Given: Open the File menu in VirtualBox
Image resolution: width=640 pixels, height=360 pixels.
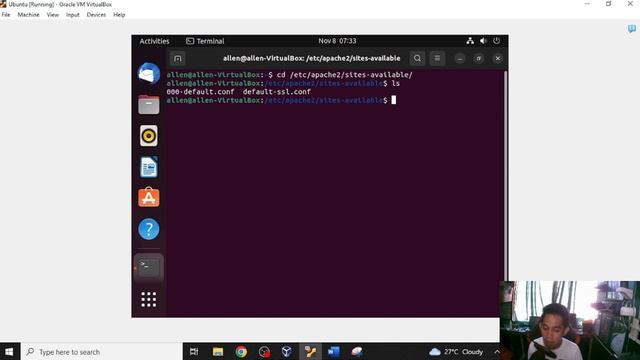Looking at the screenshot, I should tap(6, 15).
